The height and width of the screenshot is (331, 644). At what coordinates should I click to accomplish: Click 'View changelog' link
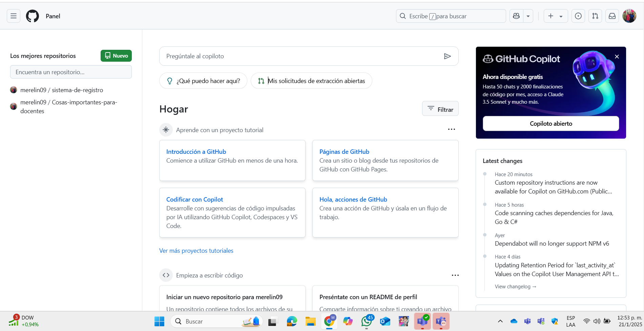(x=516, y=286)
